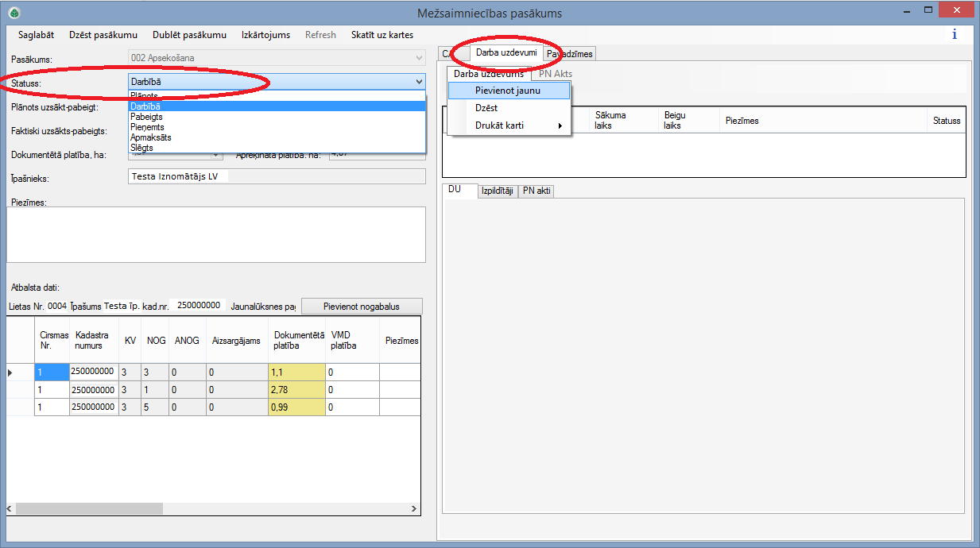
Task: Click Pievienot jaunu menu entry
Action: pyautogui.click(x=508, y=91)
